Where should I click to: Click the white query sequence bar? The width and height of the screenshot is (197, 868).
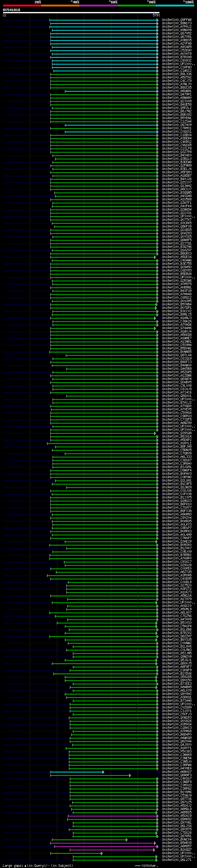81,12
